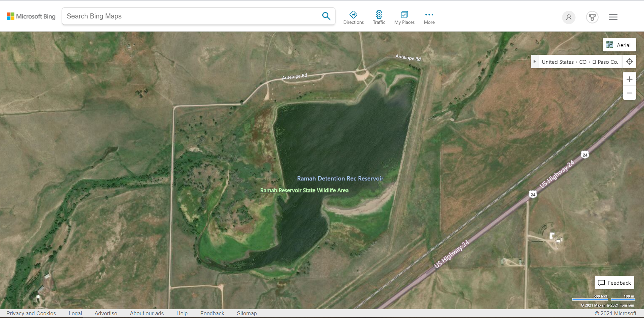Screen dimensions: 644x318
Task: Open the Privacy and Cookies link
Action: pyautogui.click(x=31, y=313)
